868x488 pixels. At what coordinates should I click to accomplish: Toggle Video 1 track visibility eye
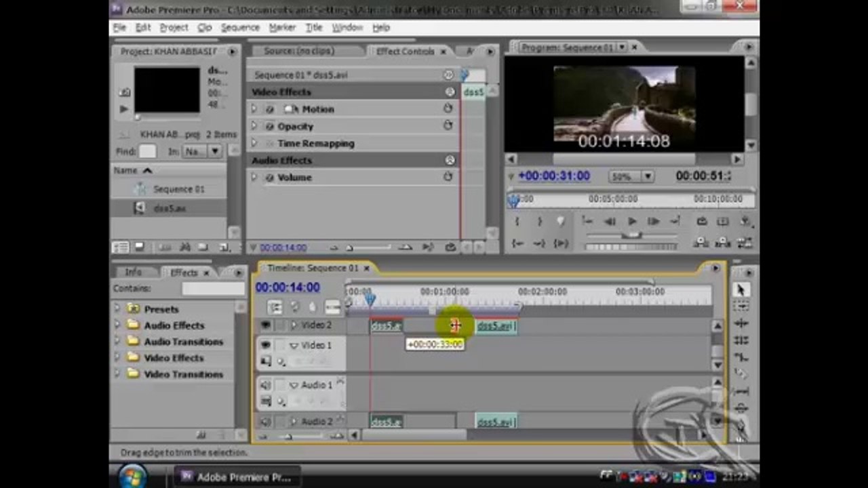click(265, 346)
